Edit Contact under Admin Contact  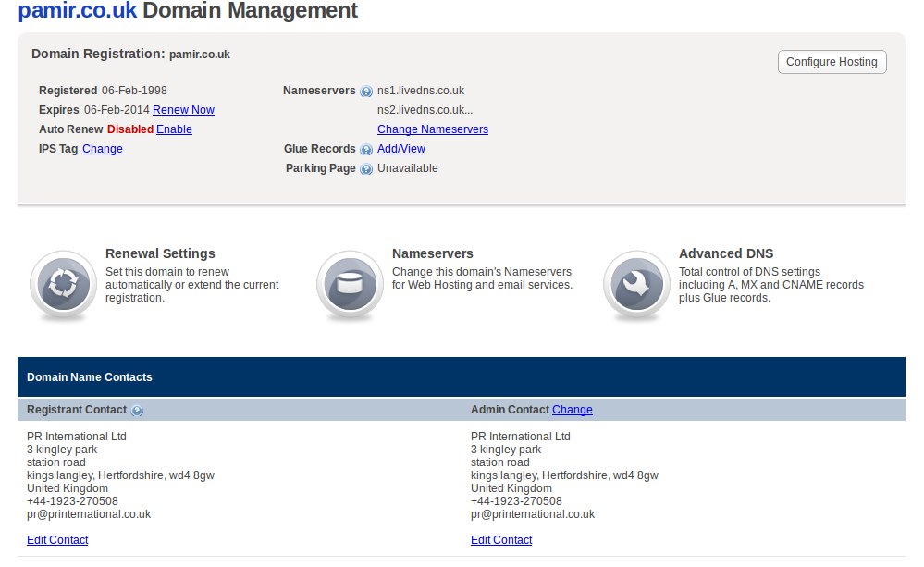pyautogui.click(x=501, y=540)
